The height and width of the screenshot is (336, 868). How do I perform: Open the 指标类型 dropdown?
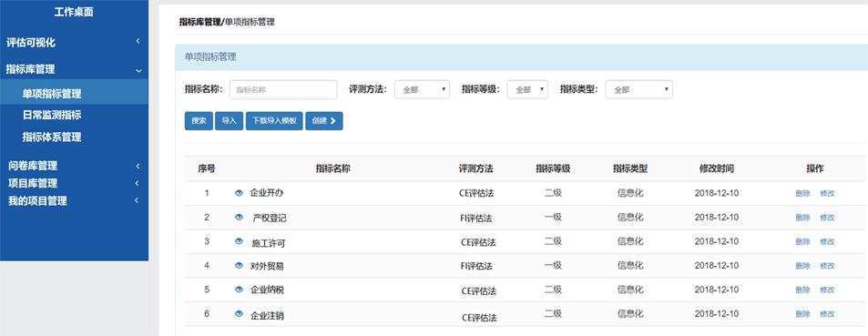coord(638,89)
